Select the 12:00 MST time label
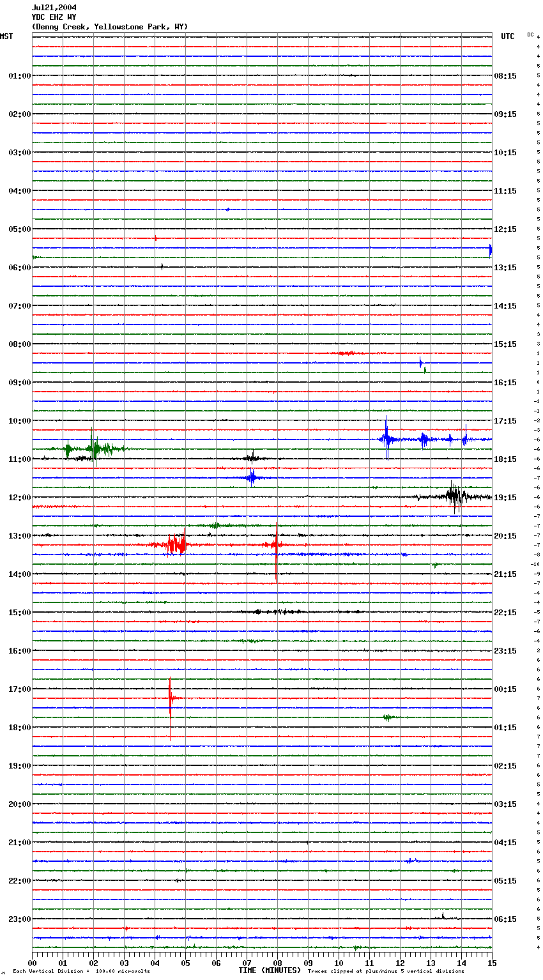Viewport: 543px width, 980px height. [20, 498]
